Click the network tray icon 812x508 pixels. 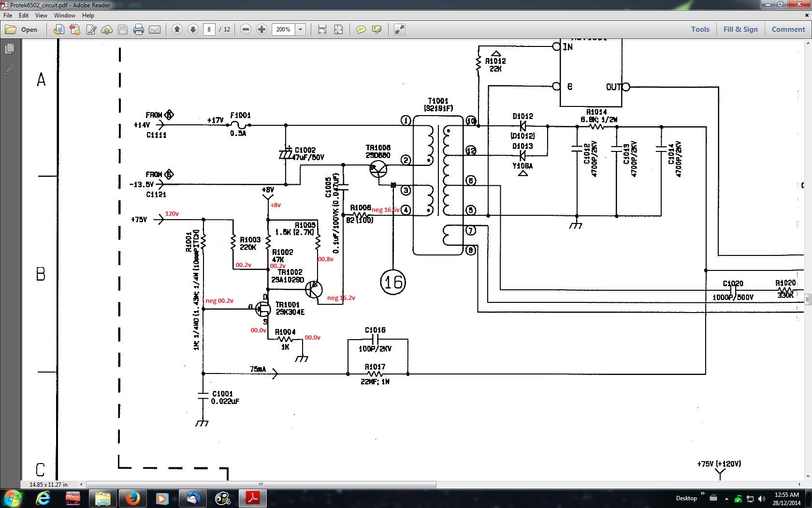(750, 499)
